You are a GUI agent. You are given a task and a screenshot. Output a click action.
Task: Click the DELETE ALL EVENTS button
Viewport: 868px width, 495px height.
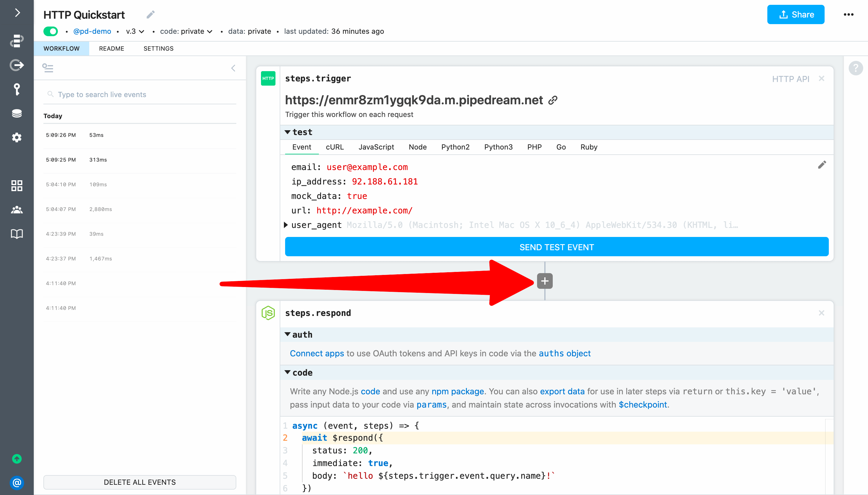140,481
